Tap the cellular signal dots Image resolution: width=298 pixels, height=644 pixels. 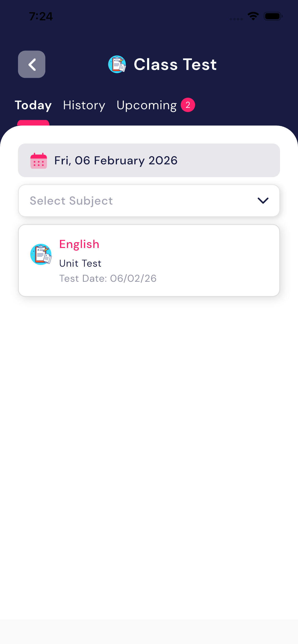pyautogui.click(x=236, y=19)
